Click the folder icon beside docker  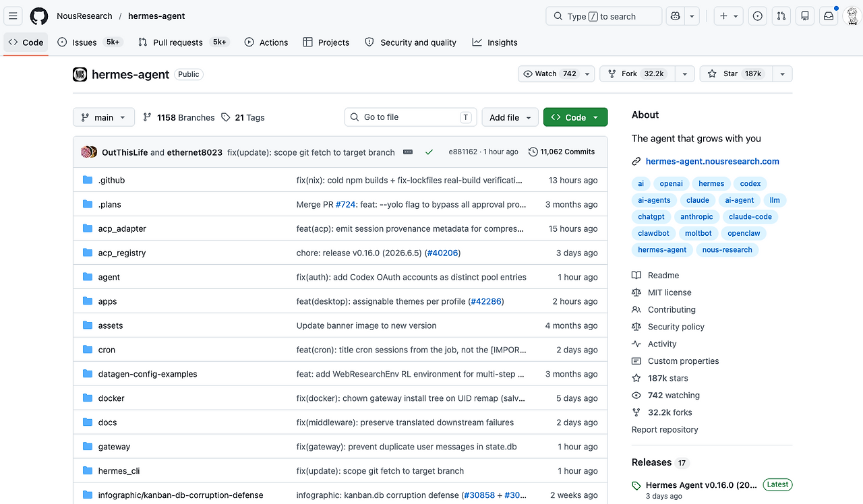point(88,398)
